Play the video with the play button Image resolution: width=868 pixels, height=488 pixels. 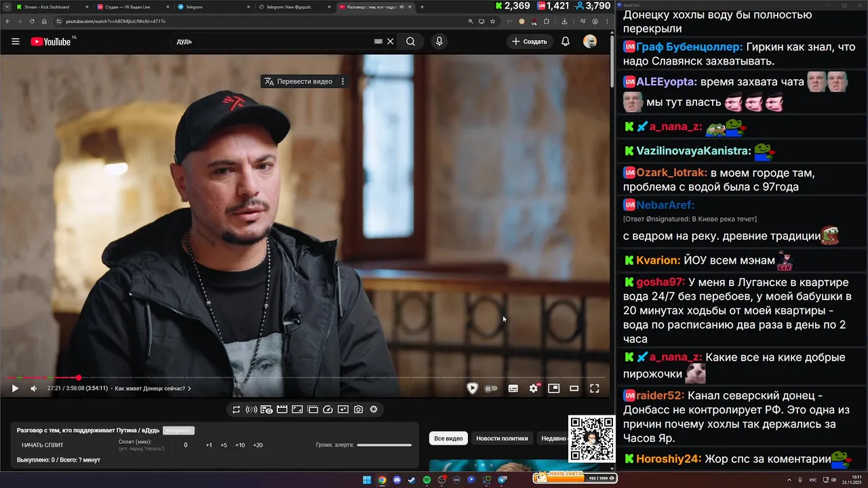(15, 388)
